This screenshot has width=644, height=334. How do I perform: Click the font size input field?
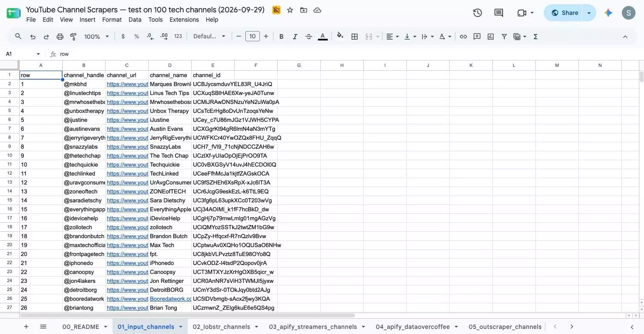coord(252,37)
